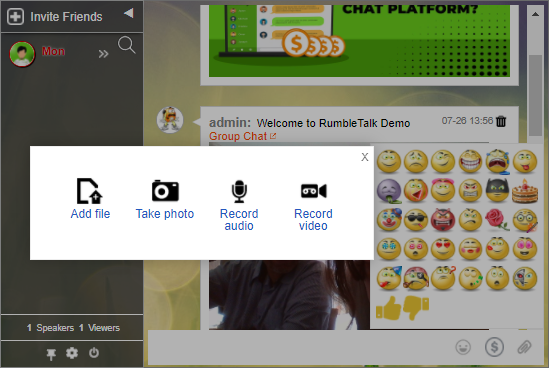Open the search magnifier in sidebar
This screenshot has height=368, width=549.
[126, 45]
